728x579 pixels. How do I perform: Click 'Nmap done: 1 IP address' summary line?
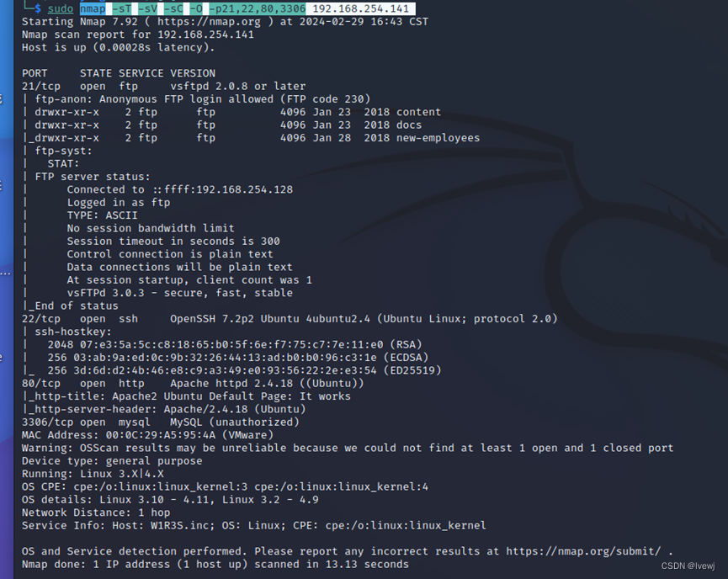(x=215, y=565)
